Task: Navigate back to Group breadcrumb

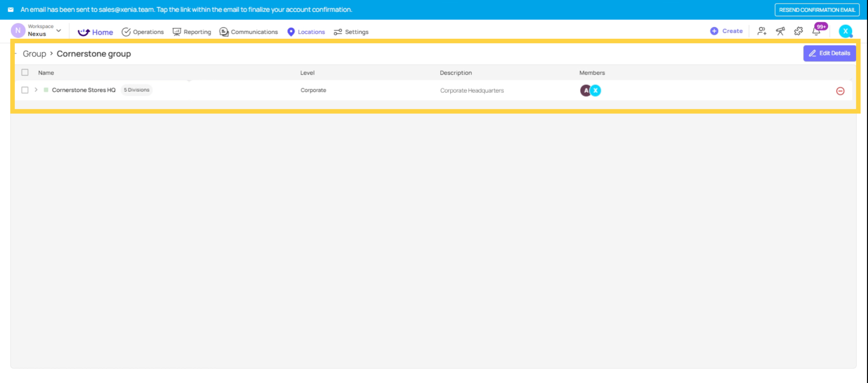Action: [34, 54]
